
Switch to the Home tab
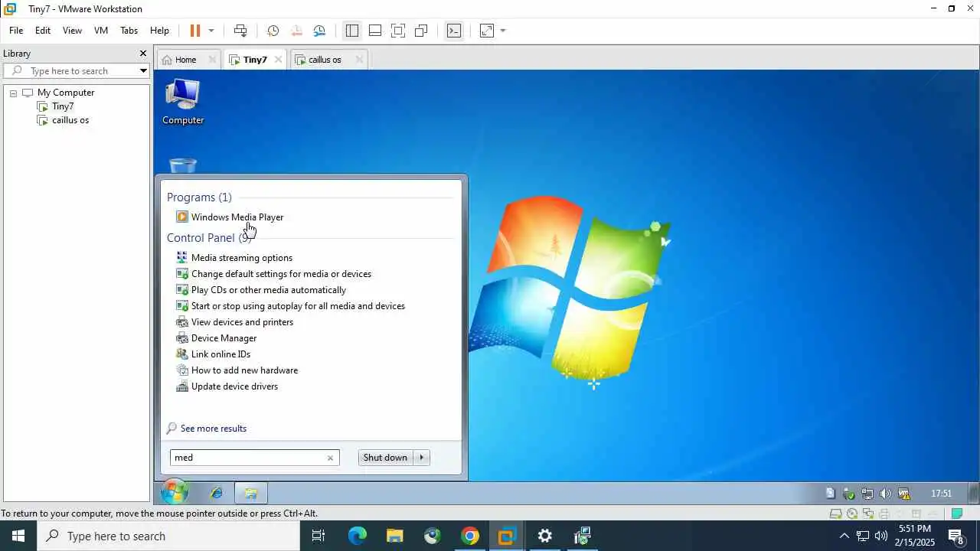(185, 60)
